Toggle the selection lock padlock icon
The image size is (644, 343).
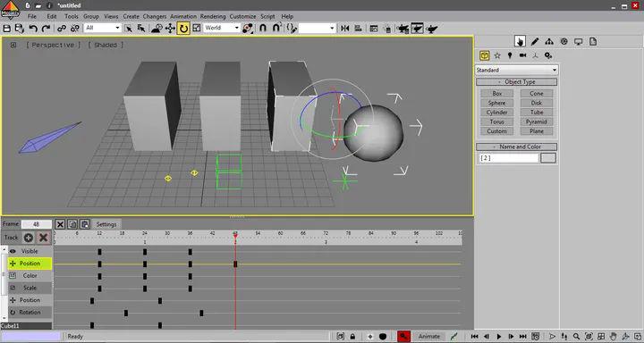tap(352, 337)
